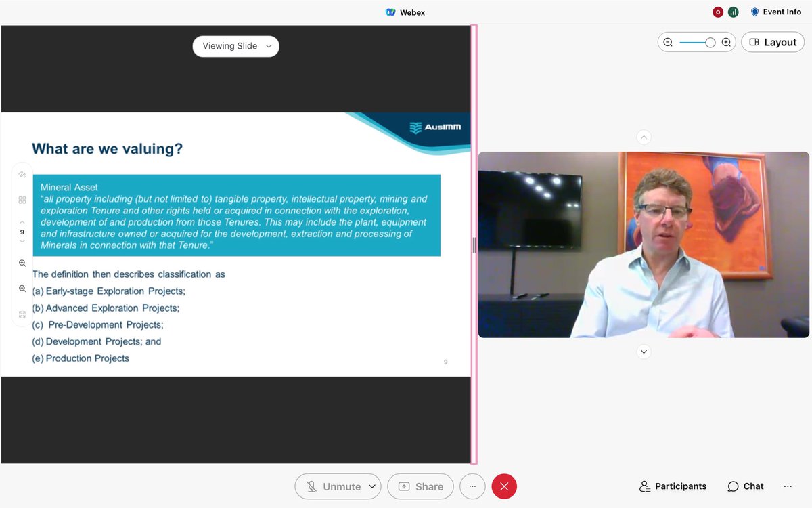Click minus magnifier in video zoom control
Screen dimensions: 812x508
668,42
